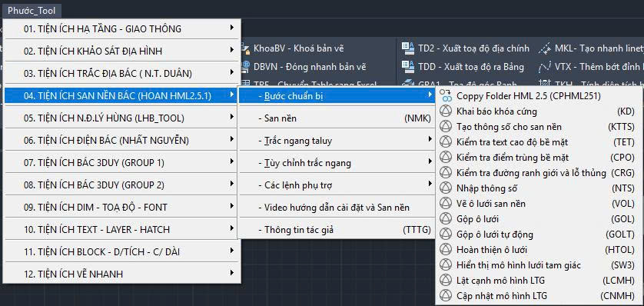Image resolution: width=644 pixels, height=306 pixels.
Task: Expand 06. TIỆN ÍCH ĐIỆN BÁC arrow
Action: [x=232, y=139]
